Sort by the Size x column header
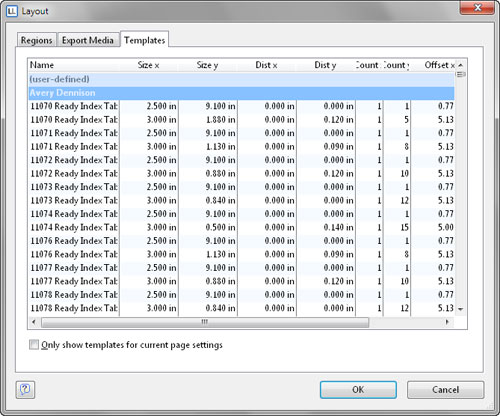This screenshot has width=500, height=416. point(149,65)
